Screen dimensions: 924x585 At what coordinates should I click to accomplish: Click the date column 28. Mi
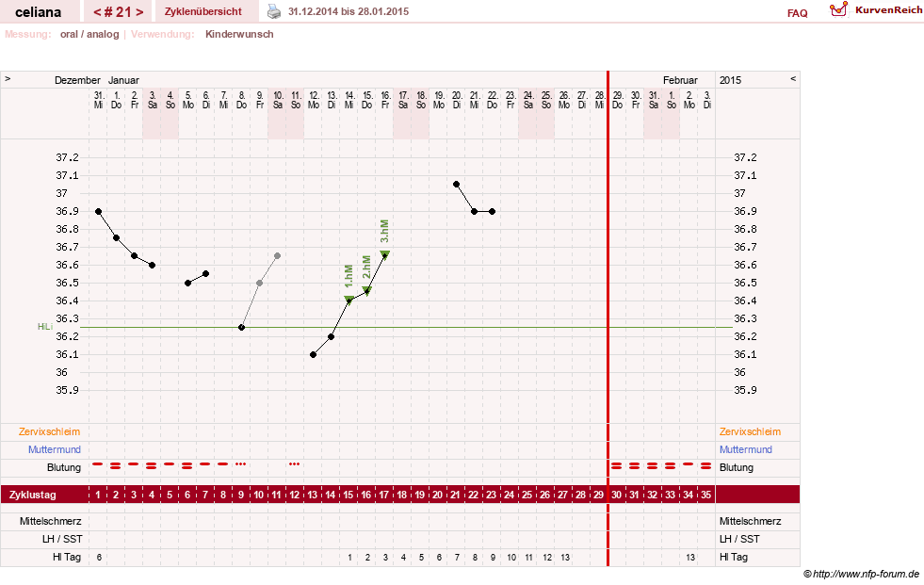599,100
